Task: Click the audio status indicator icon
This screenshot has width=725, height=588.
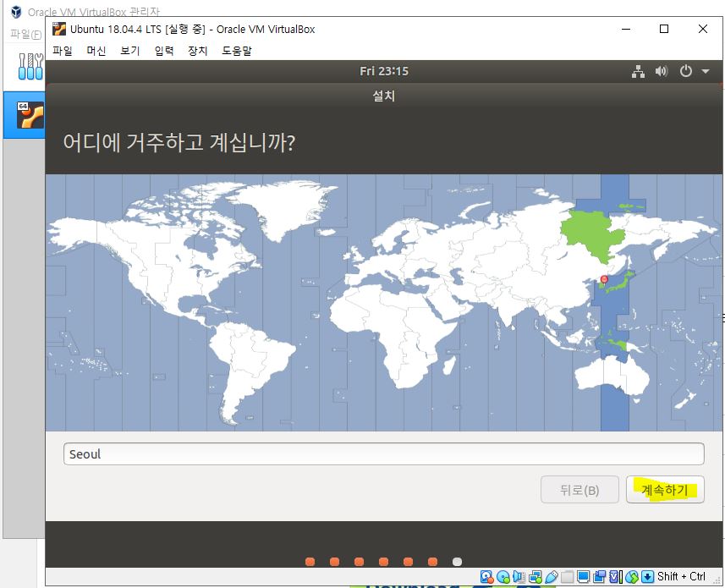Action: [x=519, y=576]
